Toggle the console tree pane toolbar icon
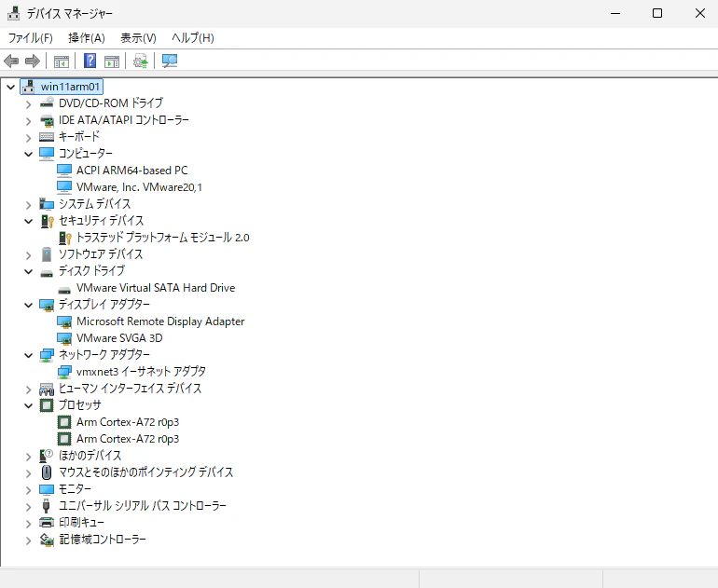Screen dimensions: 718x588 coord(62,61)
